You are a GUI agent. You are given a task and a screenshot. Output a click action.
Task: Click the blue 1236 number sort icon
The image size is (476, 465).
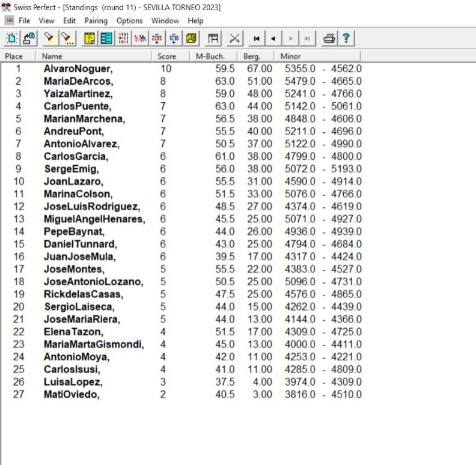[174, 38]
